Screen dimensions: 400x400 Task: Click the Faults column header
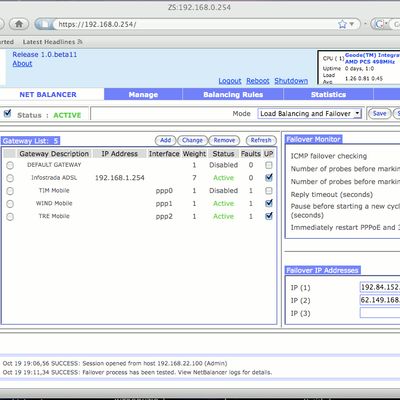(251, 154)
